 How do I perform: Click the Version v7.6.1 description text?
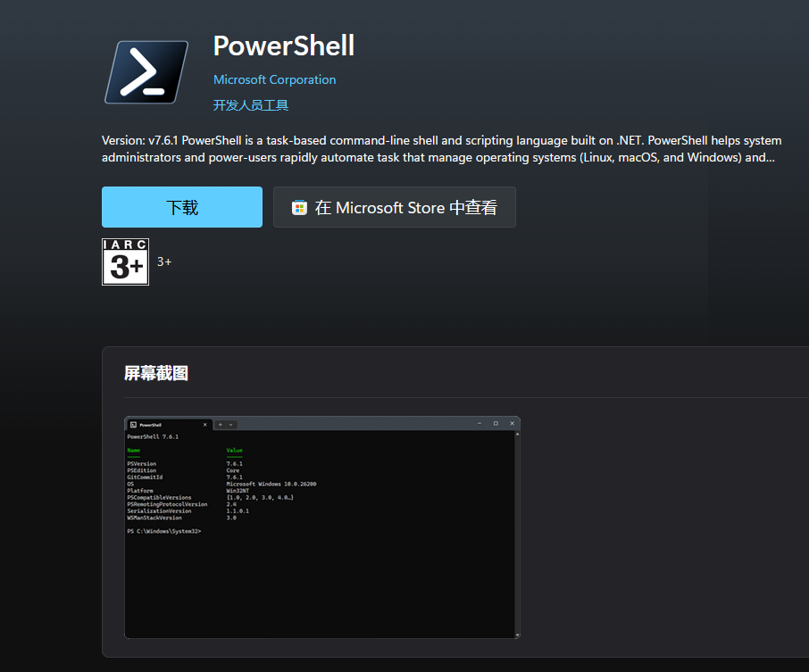(442, 148)
